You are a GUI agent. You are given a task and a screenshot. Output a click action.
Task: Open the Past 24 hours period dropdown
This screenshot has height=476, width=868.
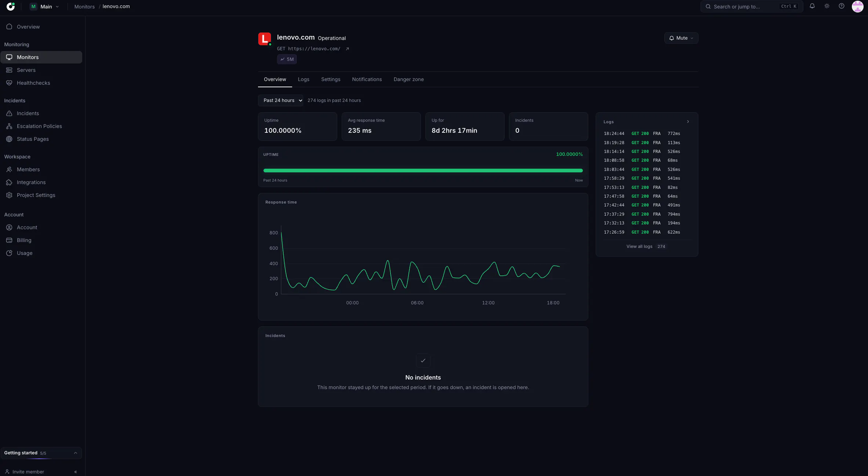click(x=281, y=100)
